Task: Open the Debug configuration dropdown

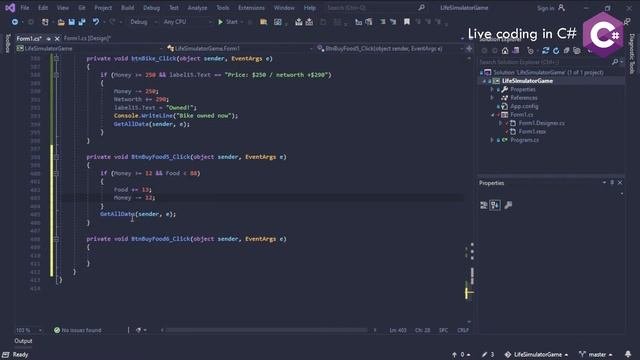Action: click(x=143, y=22)
